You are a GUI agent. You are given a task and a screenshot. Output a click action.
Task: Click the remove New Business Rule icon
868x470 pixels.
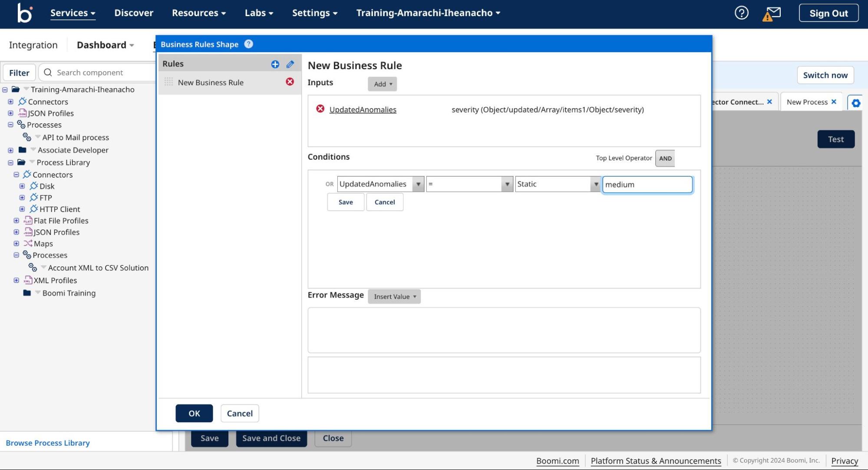coord(290,82)
